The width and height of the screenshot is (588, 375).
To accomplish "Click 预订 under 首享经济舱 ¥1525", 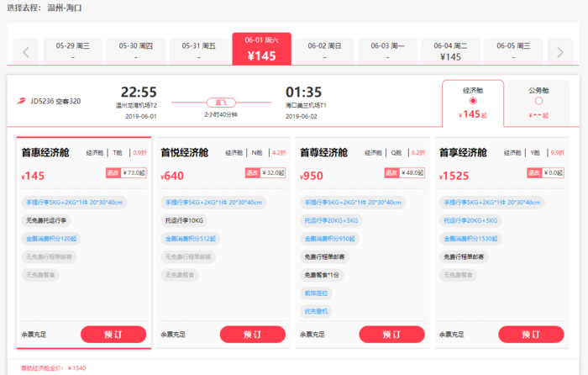I will point(531,334).
